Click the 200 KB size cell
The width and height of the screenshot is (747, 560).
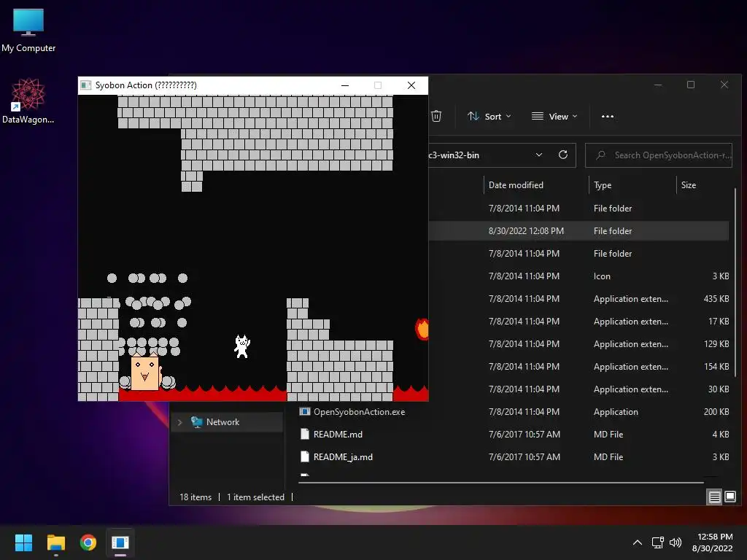pos(716,412)
